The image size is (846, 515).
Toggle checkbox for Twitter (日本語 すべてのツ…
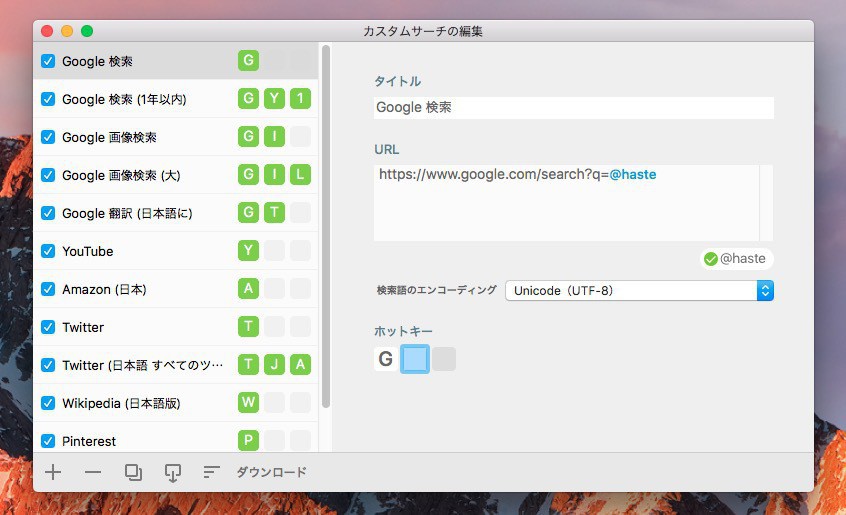coord(48,365)
